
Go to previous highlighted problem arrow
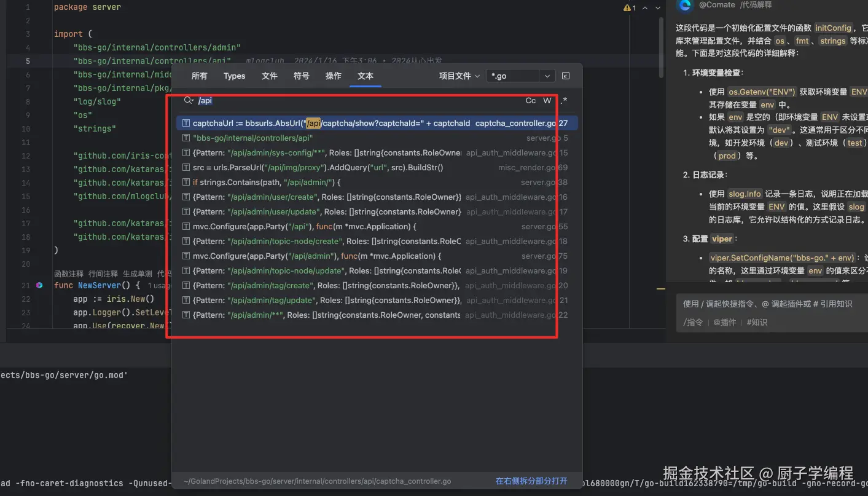[645, 8]
